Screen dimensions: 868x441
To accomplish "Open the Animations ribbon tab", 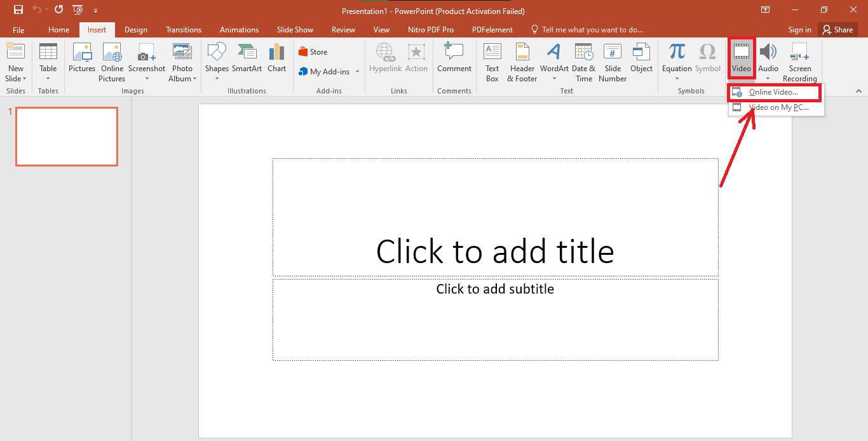I will (x=239, y=30).
